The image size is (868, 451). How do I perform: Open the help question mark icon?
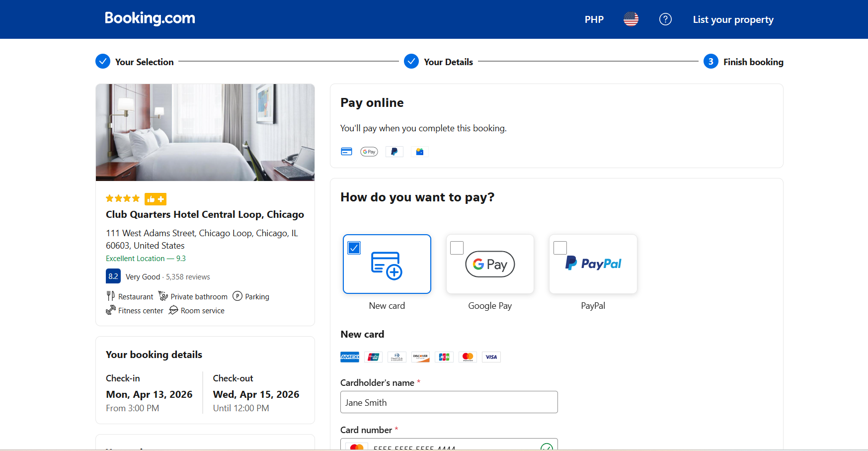[665, 19]
